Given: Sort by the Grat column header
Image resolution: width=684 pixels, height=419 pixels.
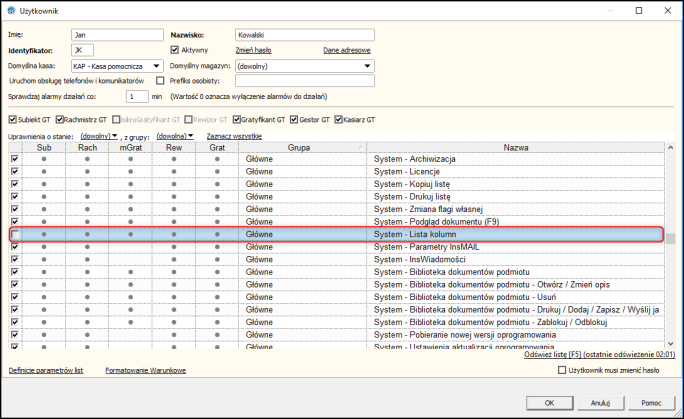Looking at the screenshot, I should tap(217, 148).
